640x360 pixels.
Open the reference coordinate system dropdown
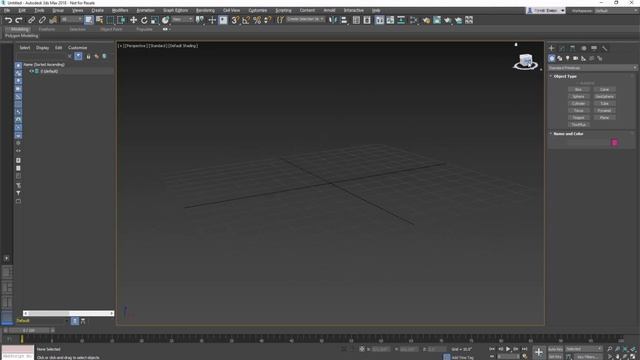point(182,20)
